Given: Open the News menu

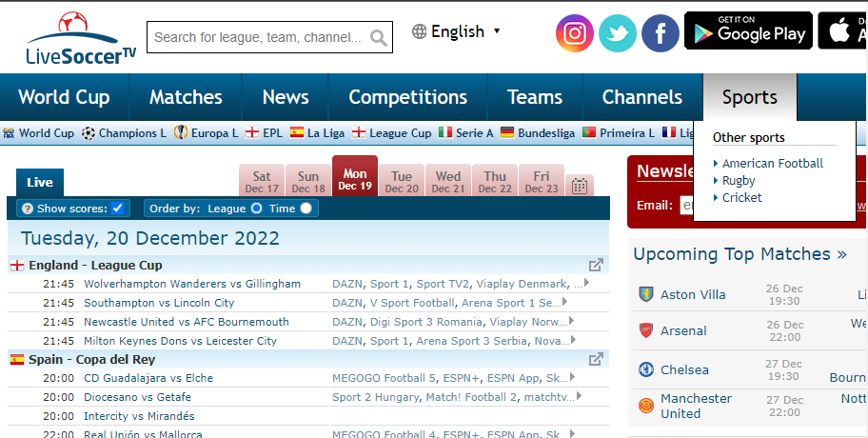Looking at the screenshot, I should 286,97.
